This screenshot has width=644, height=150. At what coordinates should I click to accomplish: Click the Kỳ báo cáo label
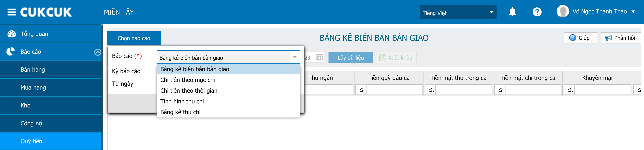tap(126, 71)
